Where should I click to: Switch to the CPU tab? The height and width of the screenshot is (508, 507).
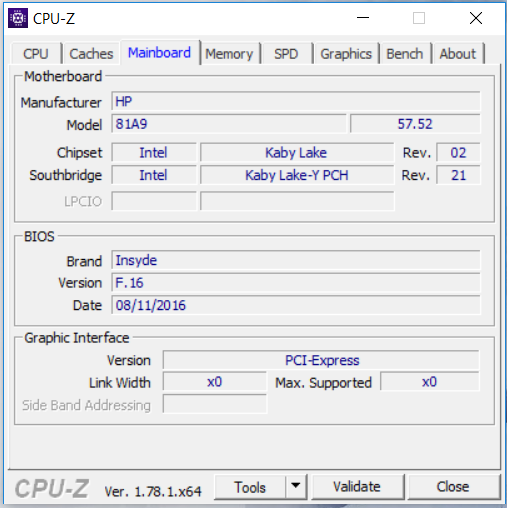tap(36, 54)
